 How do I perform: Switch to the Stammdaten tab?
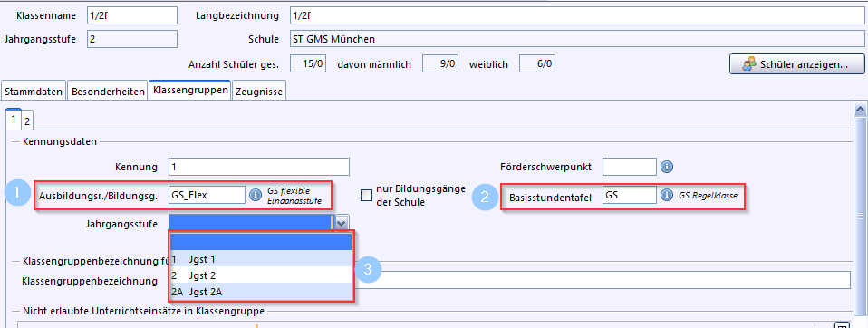point(34,92)
